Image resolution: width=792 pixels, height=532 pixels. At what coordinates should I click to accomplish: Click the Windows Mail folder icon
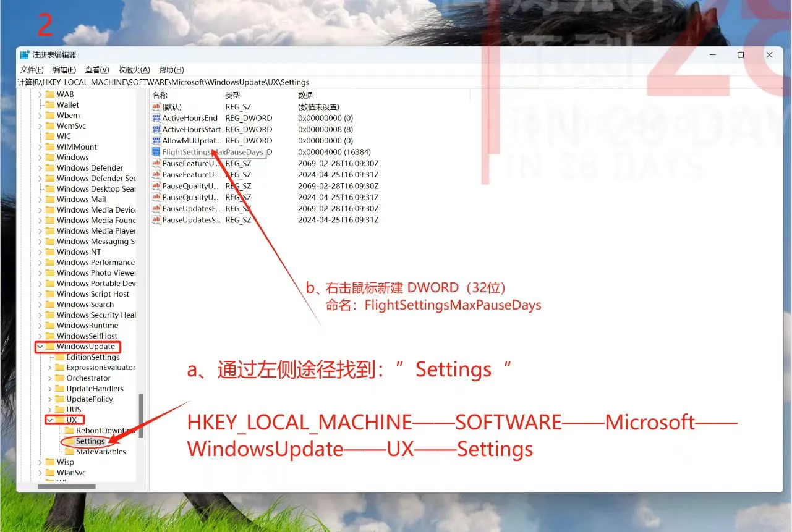(50, 200)
